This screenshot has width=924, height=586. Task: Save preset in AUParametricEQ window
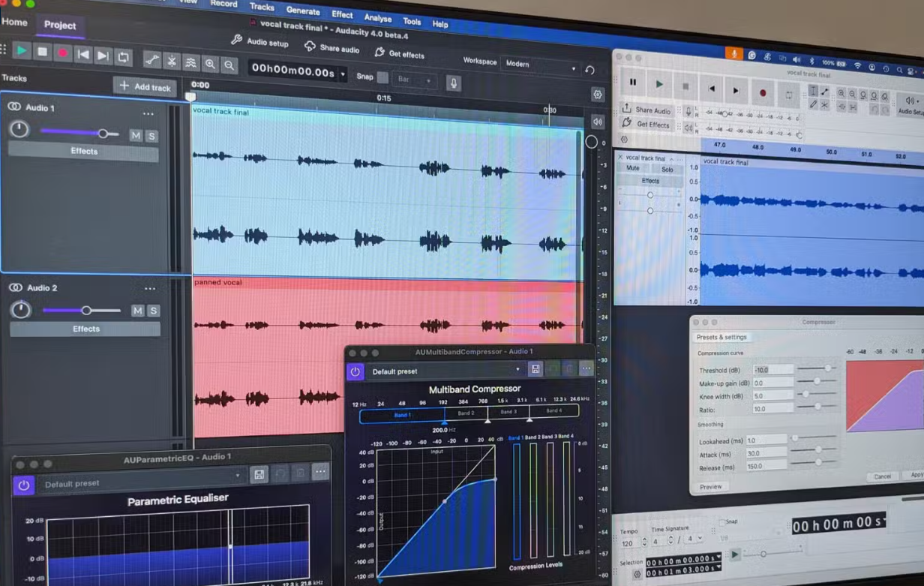[x=259, y=474]
